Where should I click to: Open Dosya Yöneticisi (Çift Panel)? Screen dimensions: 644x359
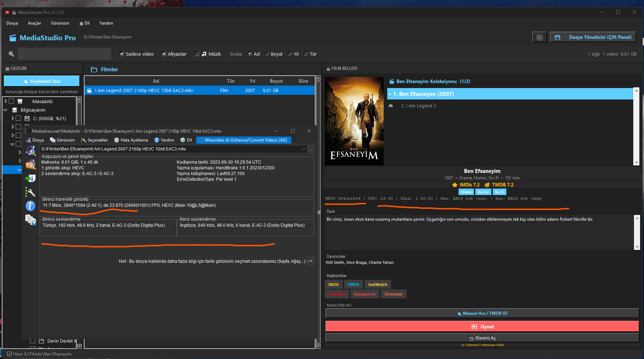pyautogui.click(x=593, y=37)
